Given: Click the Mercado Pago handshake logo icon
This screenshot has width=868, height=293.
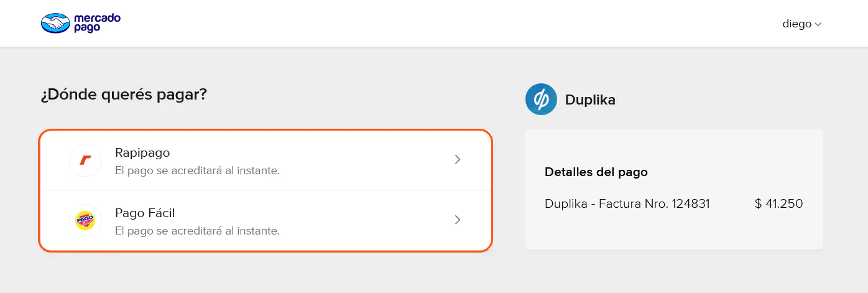Looking at the screenshot, I should [56, 23].
